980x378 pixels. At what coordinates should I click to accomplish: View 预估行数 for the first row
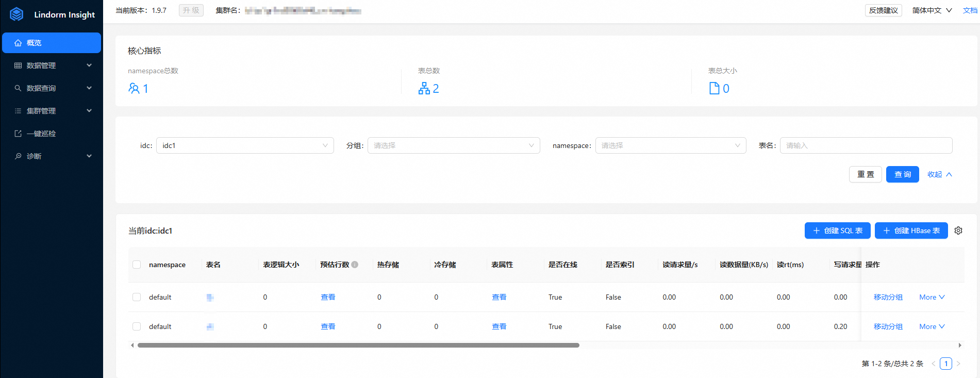328,297
